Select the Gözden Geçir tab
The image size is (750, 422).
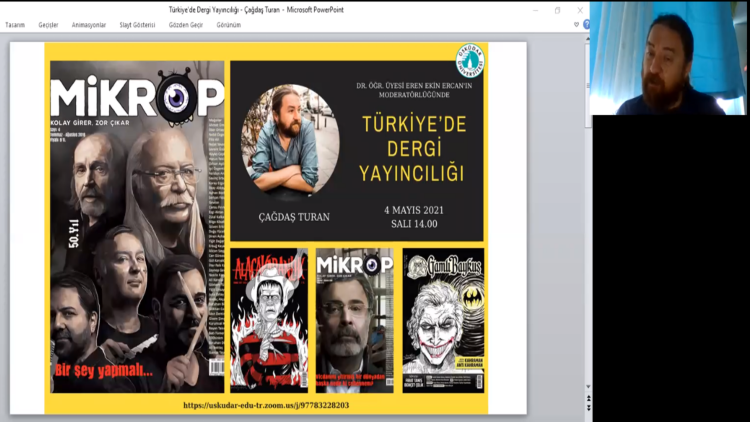click(x=186, y=25)
